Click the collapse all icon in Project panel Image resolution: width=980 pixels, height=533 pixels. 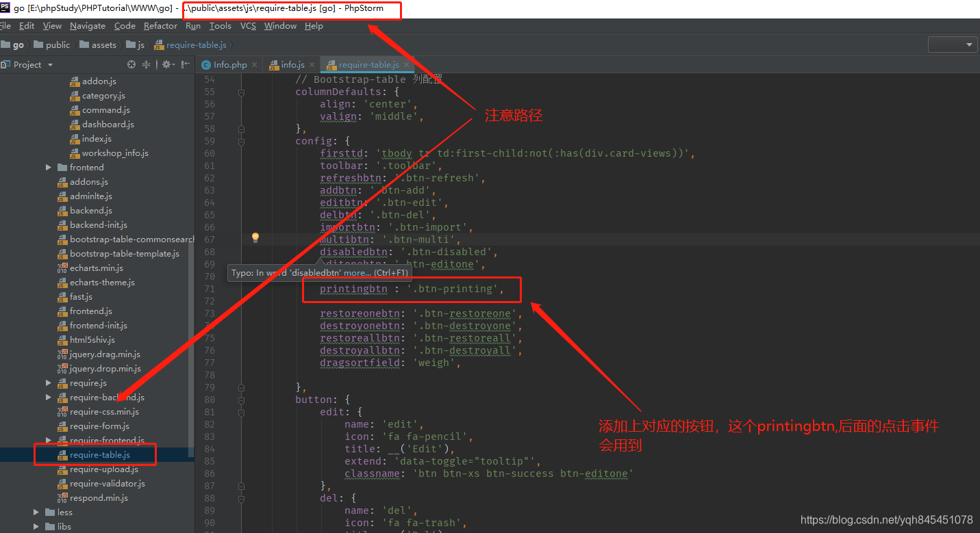(x=146, y=64)
